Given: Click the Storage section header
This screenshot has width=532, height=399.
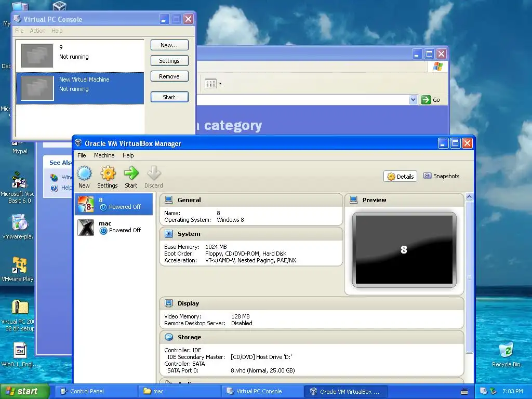Looking at the screenshot, I should (x=312, y=337).
